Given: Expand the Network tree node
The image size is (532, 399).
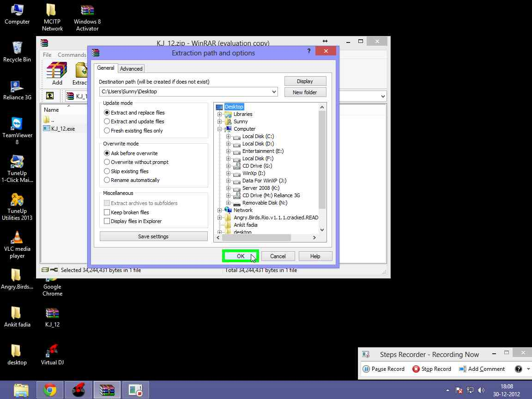Looking at the screenshot, I should coord(219,211).
